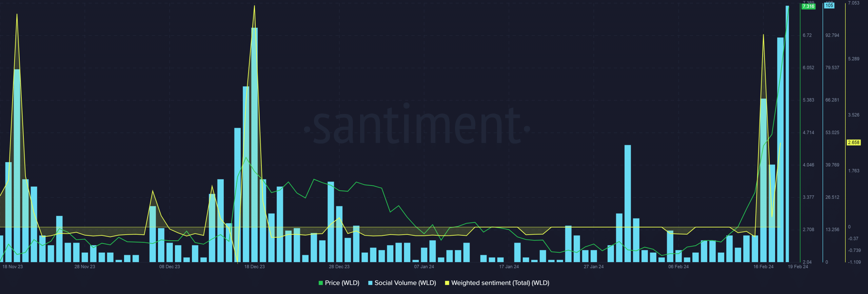868x294 pixels.
Task: Click the green Price legend color square
Action: pos(321,283)
